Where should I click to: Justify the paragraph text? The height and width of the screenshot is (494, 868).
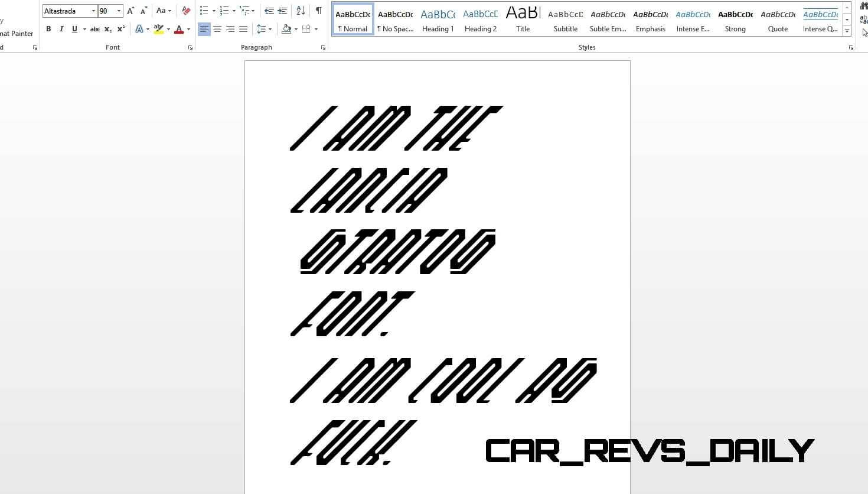click(x=243, y=29)
